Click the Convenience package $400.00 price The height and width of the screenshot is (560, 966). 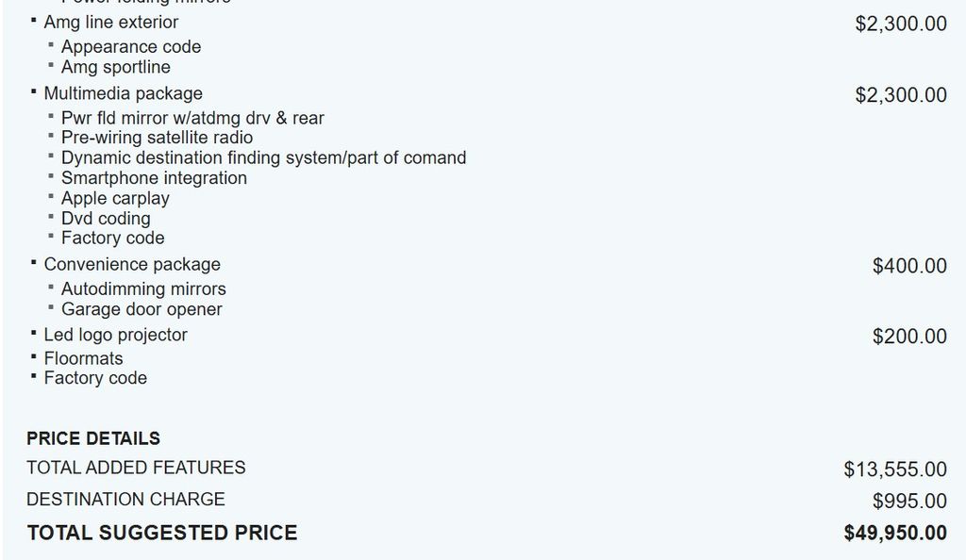pos(909,266)
